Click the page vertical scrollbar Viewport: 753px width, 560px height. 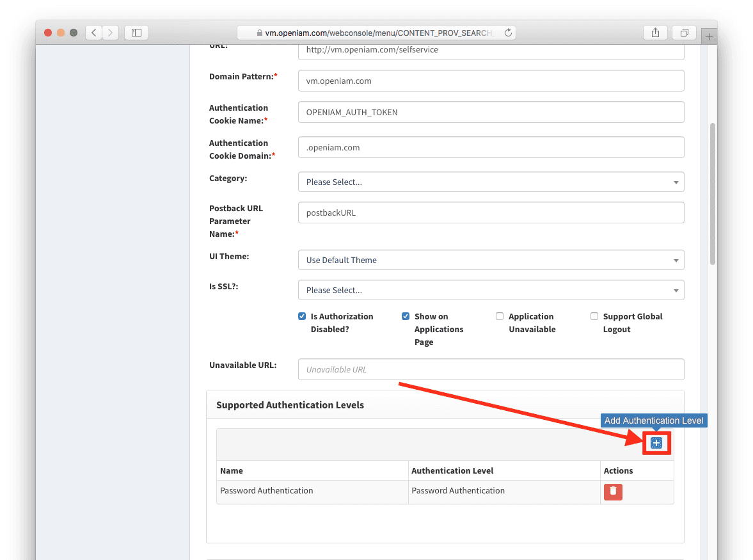(712, 192)
